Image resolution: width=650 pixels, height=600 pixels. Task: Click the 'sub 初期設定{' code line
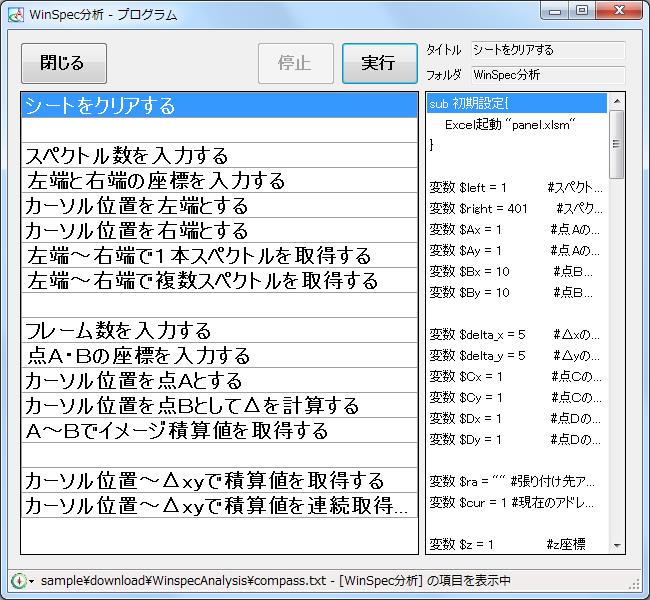click(515, 104)
